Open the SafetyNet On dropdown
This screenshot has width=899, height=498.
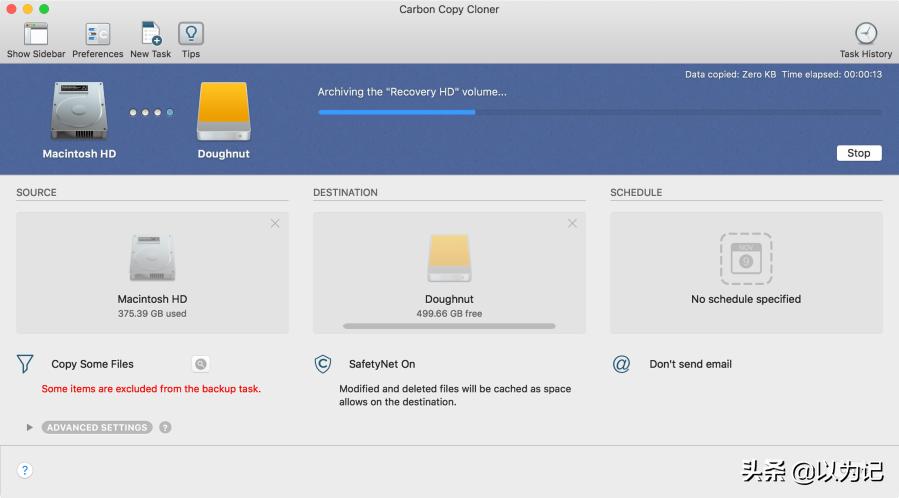382,364
